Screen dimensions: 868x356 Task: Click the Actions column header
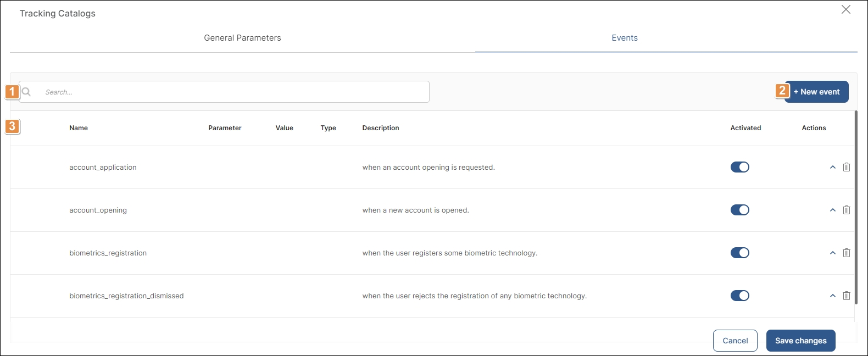click(x=814, y=128)
